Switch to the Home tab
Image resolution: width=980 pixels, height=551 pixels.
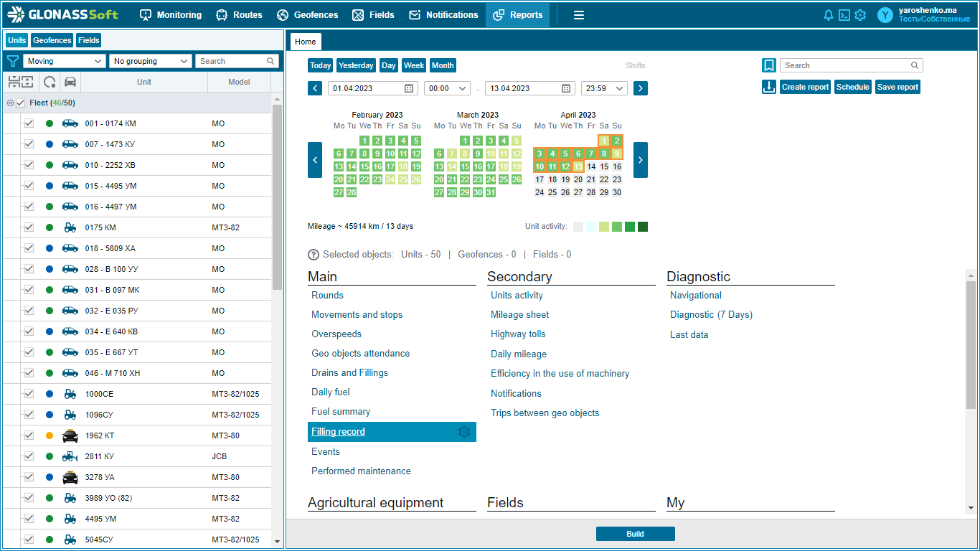click(x=306, y=42)
